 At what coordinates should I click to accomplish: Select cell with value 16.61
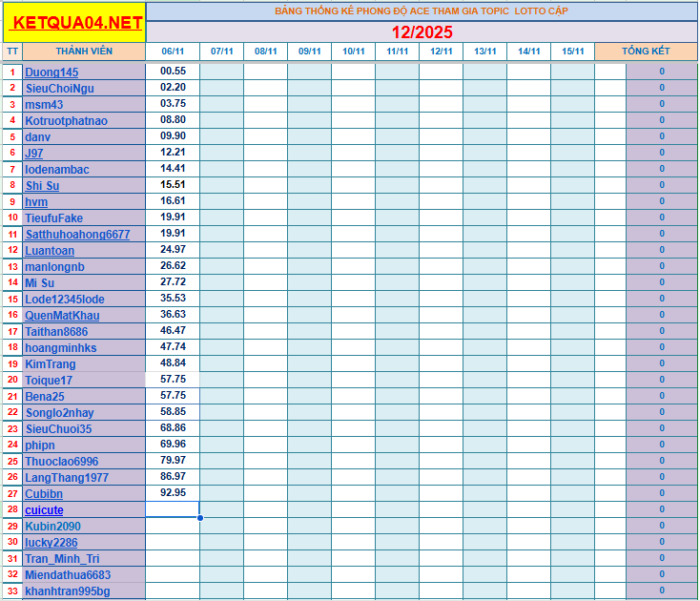point(173,201)
